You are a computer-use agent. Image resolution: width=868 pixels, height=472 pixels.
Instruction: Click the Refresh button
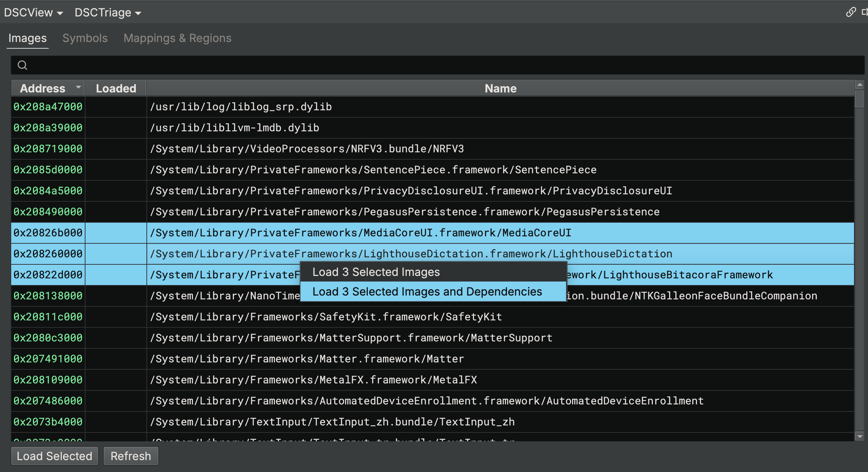(131, 456)
